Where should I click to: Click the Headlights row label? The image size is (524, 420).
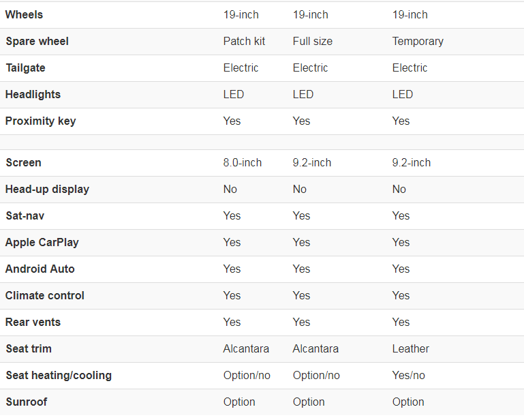[x=33, y=94]
